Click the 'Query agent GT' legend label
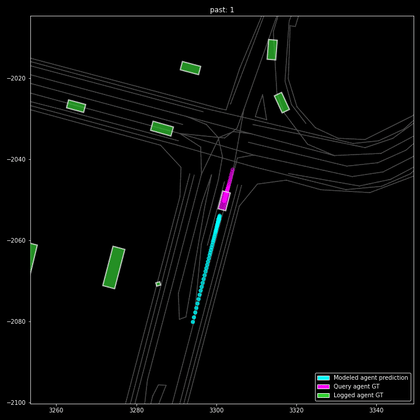 (356, 387)
